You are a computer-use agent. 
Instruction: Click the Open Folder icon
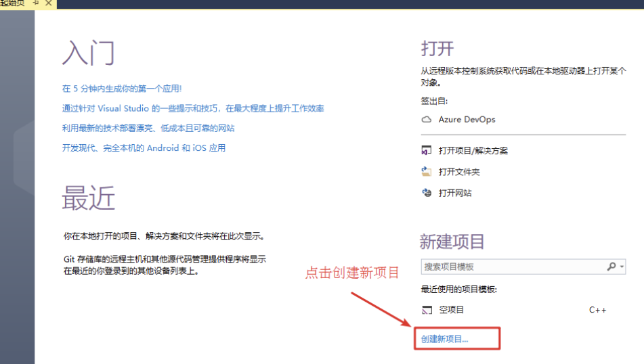tap(427, 172)
